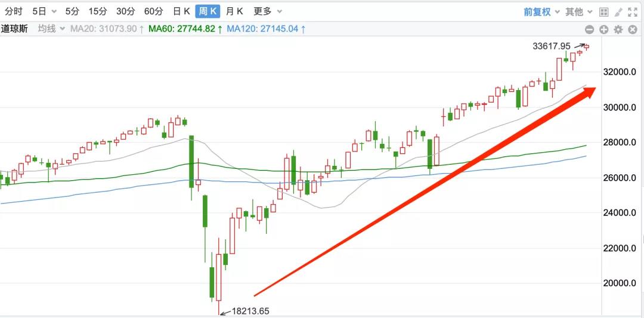
Task: Open the 前复权 adjustment dropdown
Action: pyautogui.click(x=541, y=11)
